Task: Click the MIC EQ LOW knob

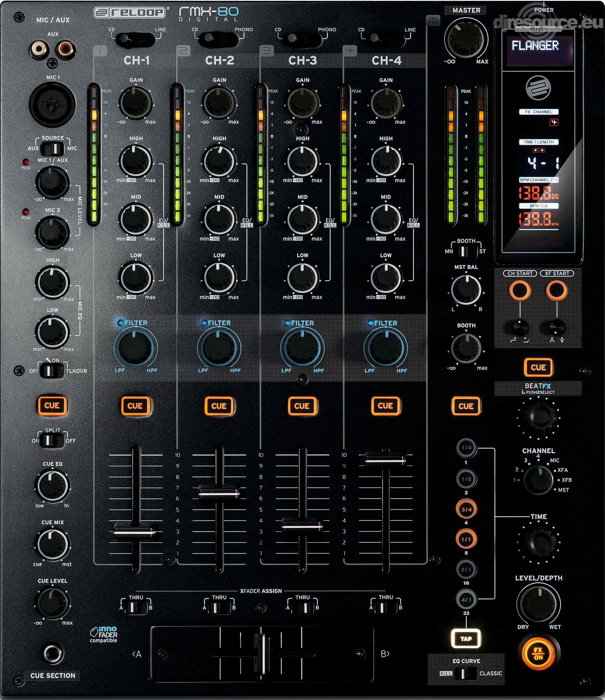Action: coord(52,332)
